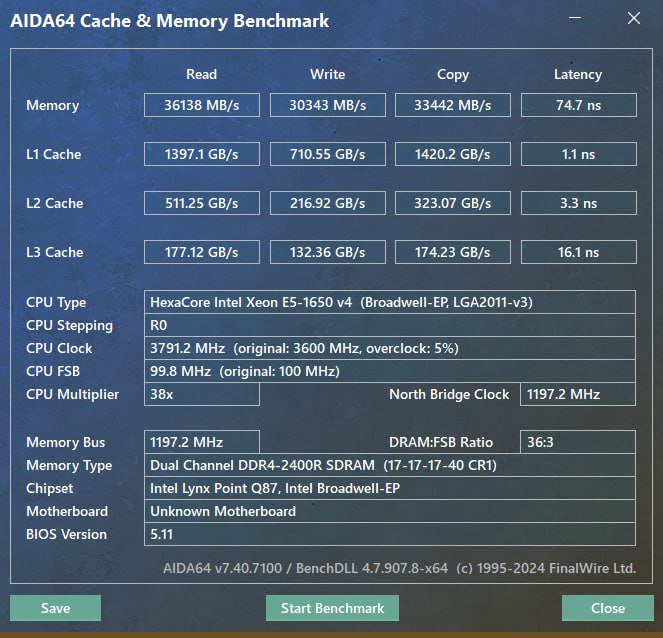The image size is (663, 638).
Task: Click Chipset field Intel Lynx Point Q87
Action: tap(390, 488)
